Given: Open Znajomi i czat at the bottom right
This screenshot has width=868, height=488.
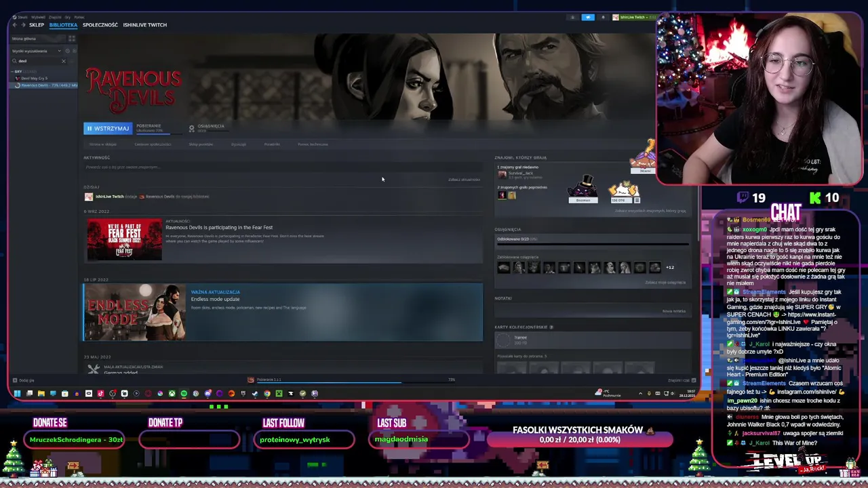Looking at the screenshot, I should [682, 380].
